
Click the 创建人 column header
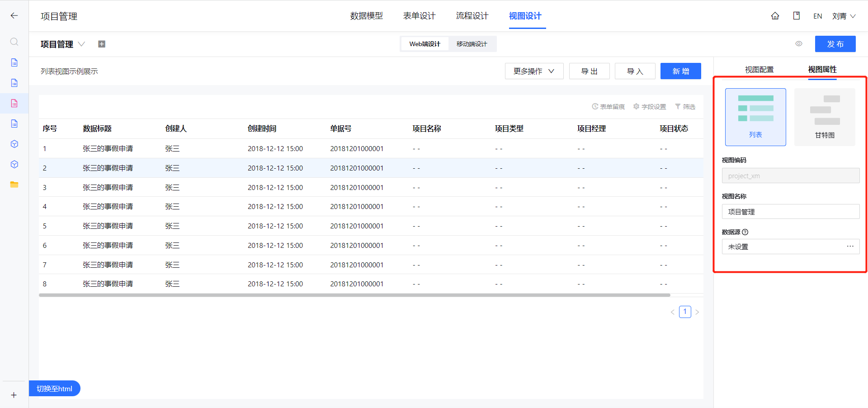176,128
